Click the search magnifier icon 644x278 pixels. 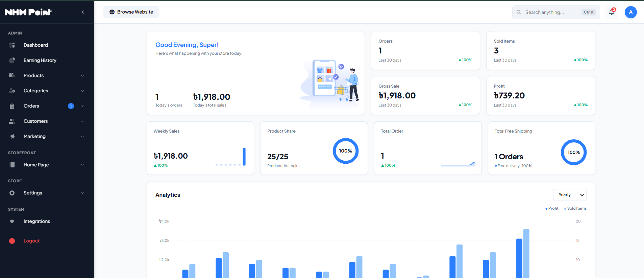click(519, 12)
